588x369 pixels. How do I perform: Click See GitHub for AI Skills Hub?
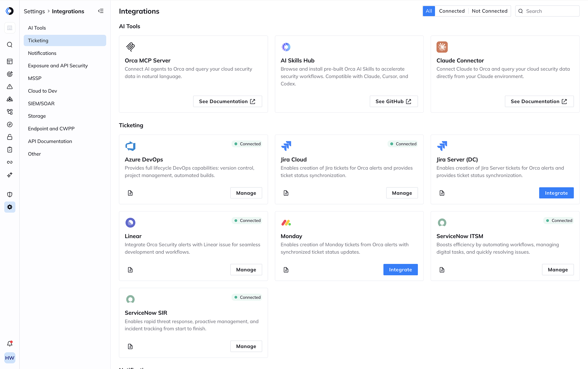coord(393,101)
